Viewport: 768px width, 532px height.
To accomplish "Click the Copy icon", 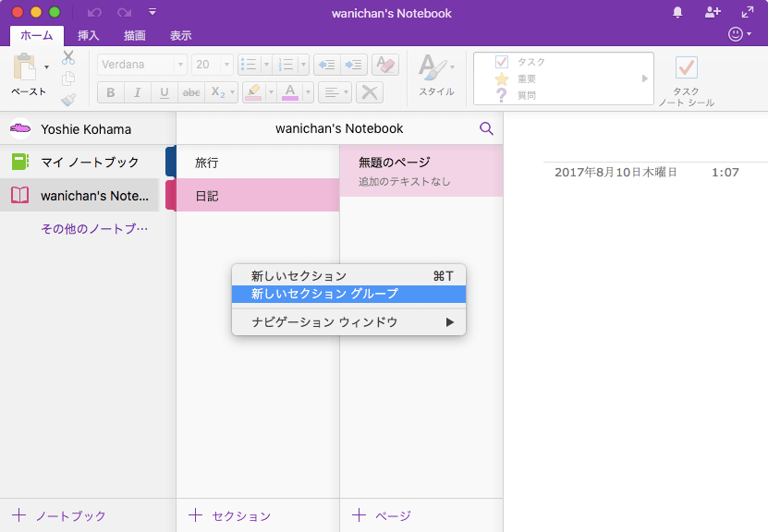I will coord(68,79).
